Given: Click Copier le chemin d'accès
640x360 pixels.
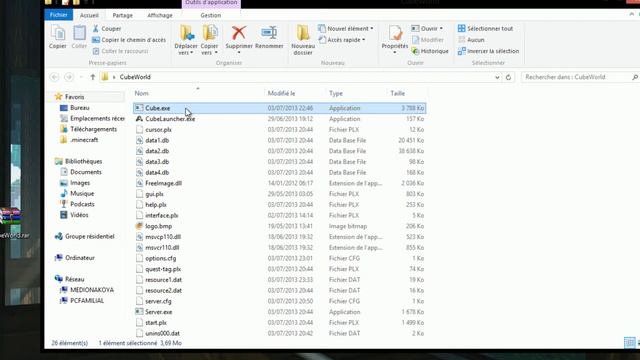Looking at the screenshot, I should tap(129, 40).
